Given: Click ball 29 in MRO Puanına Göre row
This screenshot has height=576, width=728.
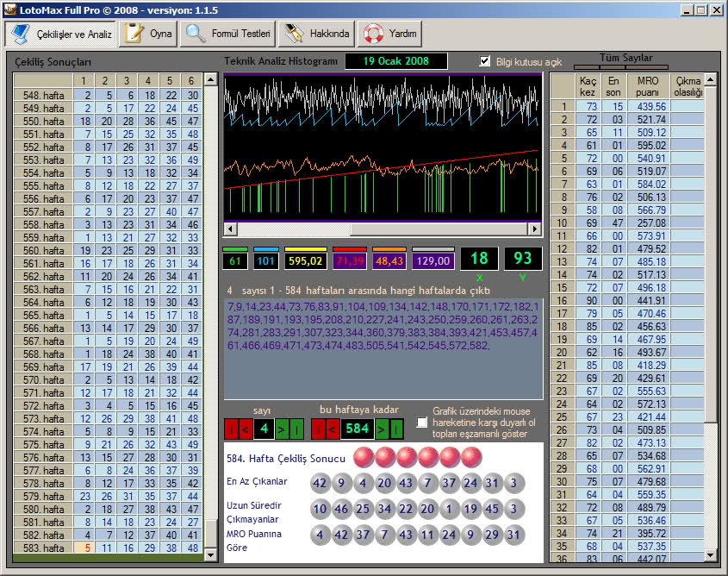Looking at the screenshot, I should (492, 535).
